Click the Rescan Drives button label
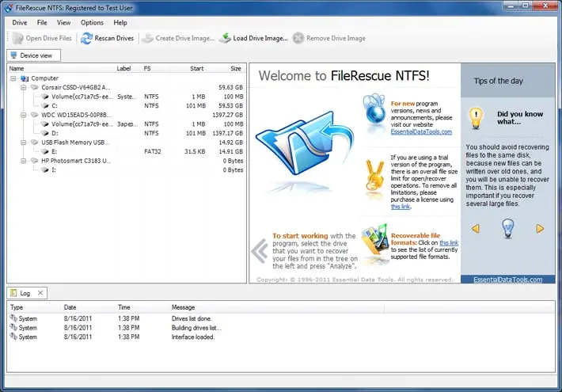The width and height of the screenshot is (562, 392). pos(114,38)
